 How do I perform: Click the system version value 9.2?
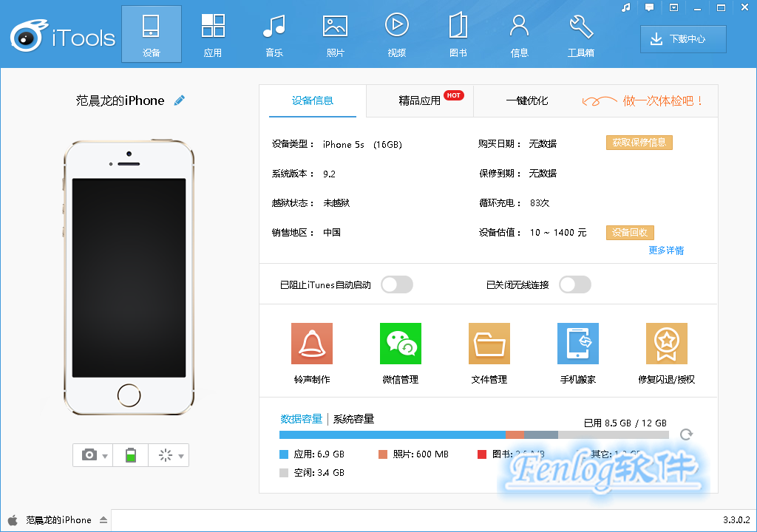coord(329,174)
